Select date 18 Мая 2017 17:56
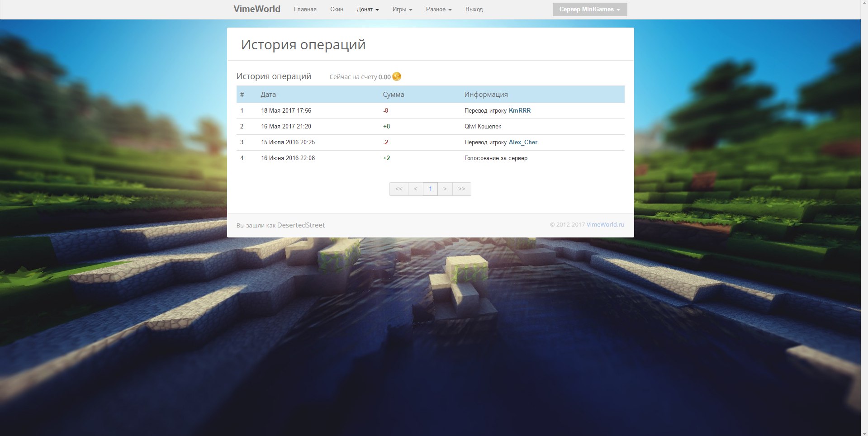Screen dimensions: 868x436 pos(286,110)
